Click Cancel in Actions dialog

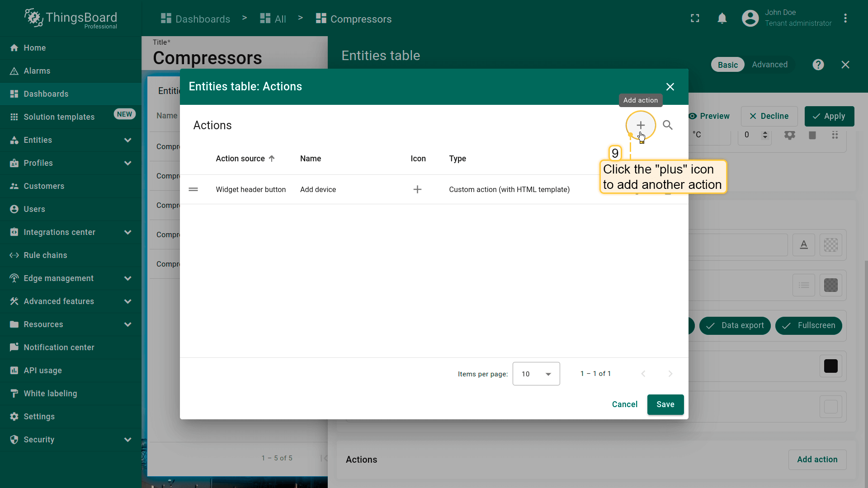[x=624, y=404]
